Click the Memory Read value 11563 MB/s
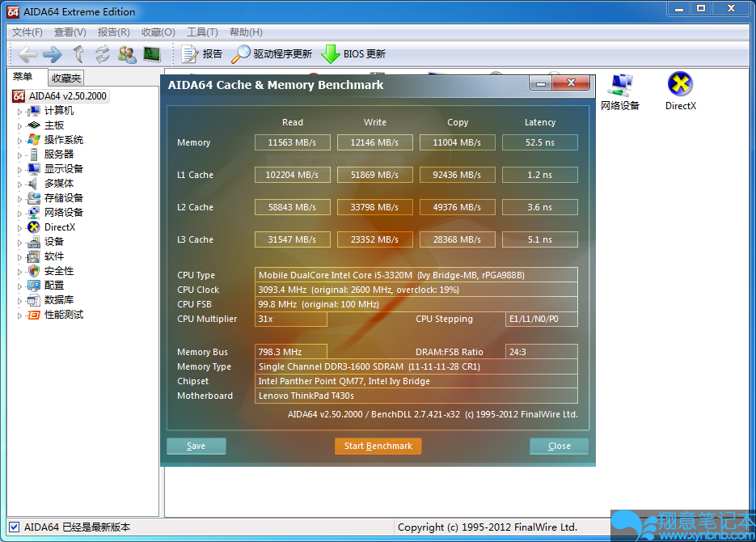The height and width of the screenshot is (542, 756). coord(292,142)
